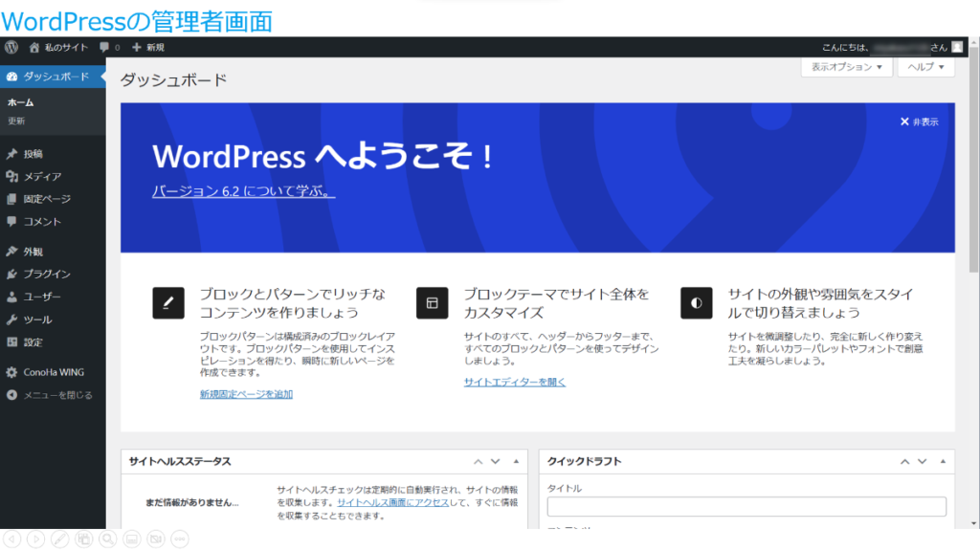Select ダッシュボード in the sidebar

click(53, 77)
